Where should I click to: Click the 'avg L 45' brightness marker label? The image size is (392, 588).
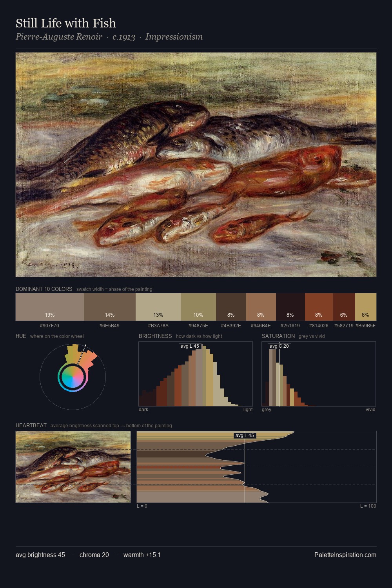[x=190, y=346]
